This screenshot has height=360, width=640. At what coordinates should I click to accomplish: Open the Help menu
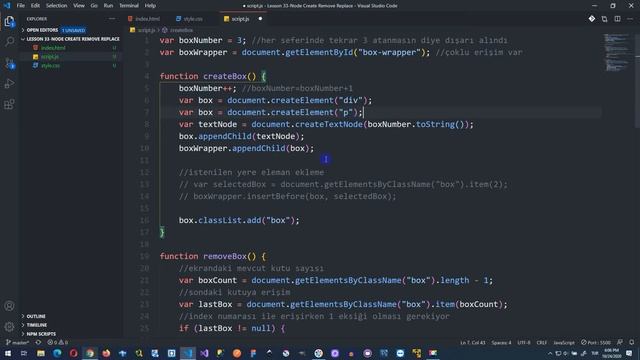click(150, 6)
